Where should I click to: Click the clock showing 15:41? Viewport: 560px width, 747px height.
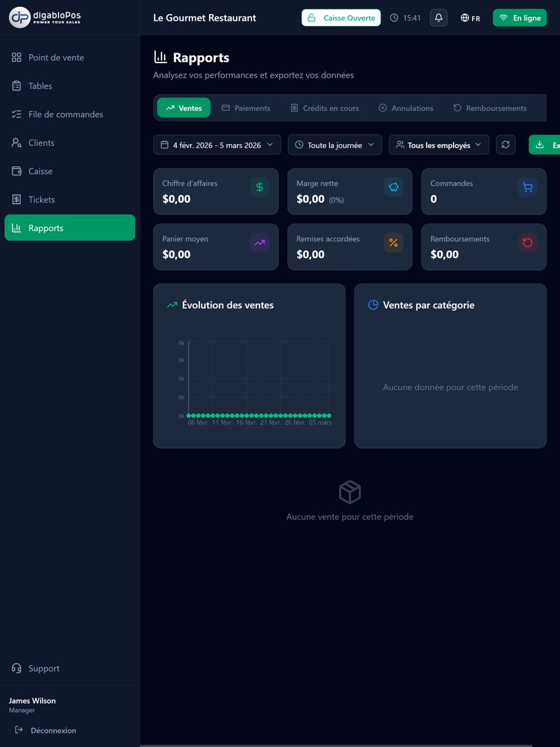coord(405,18)
